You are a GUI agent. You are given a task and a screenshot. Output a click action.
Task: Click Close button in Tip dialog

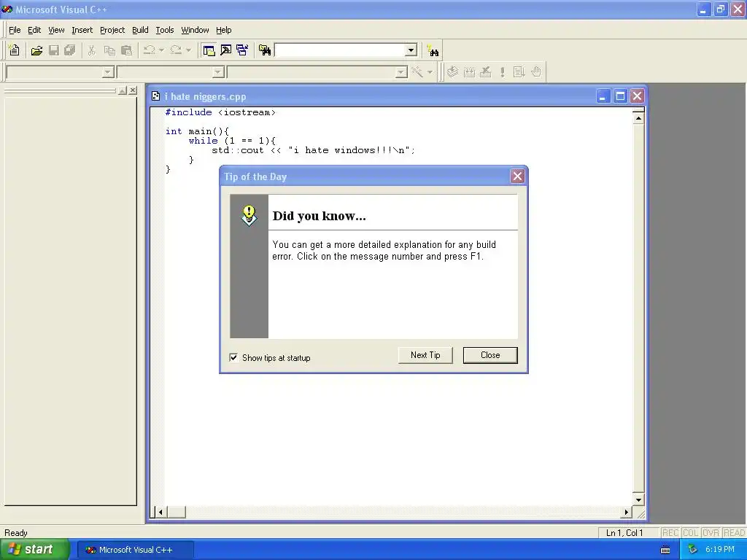[x=490, y=355]
